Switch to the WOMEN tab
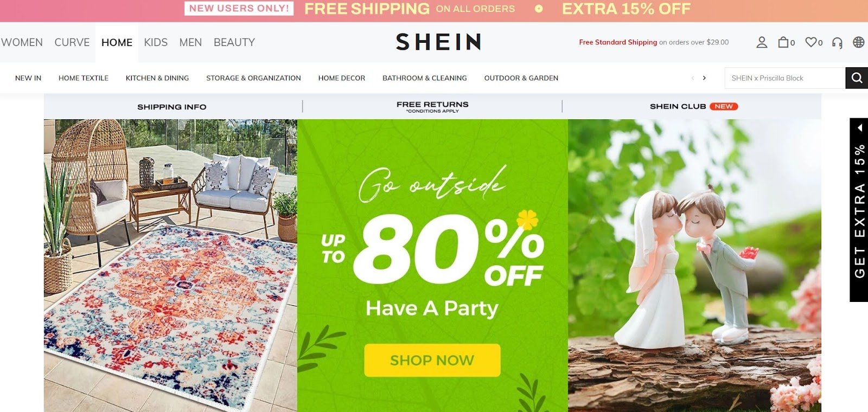This screenshot has width=868, height=412. click(22, 42)
